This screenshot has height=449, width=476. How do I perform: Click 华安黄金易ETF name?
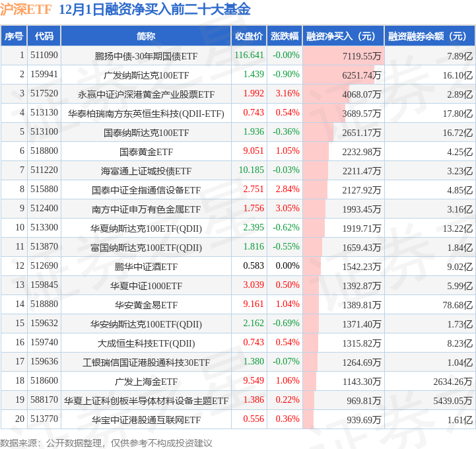(x=146, y=305)
